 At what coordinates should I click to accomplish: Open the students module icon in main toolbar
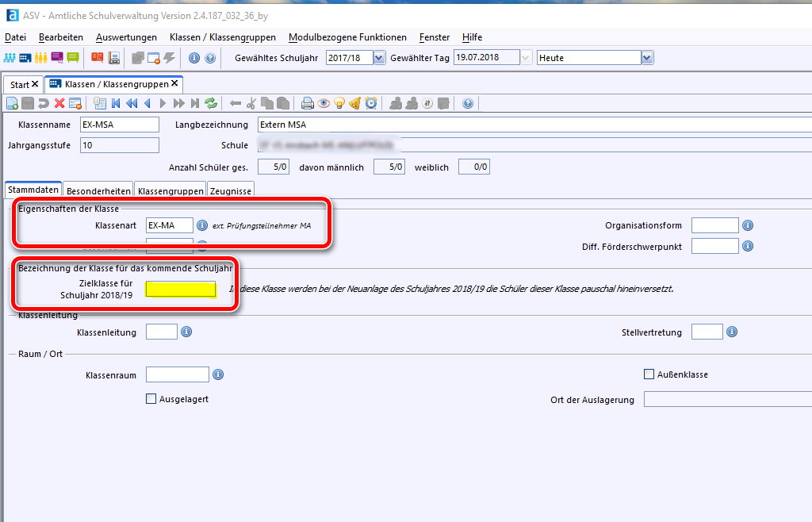pos(10,57)
